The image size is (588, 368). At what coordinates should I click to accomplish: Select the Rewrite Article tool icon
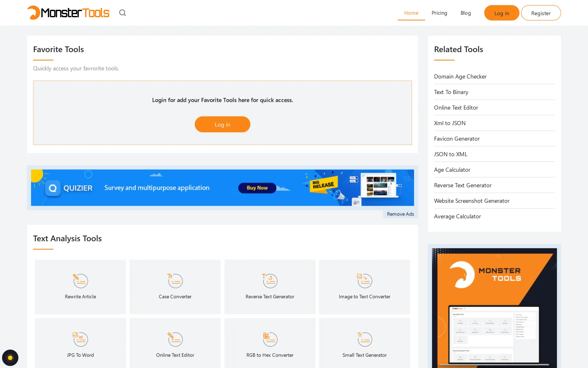tap(80, 281)
